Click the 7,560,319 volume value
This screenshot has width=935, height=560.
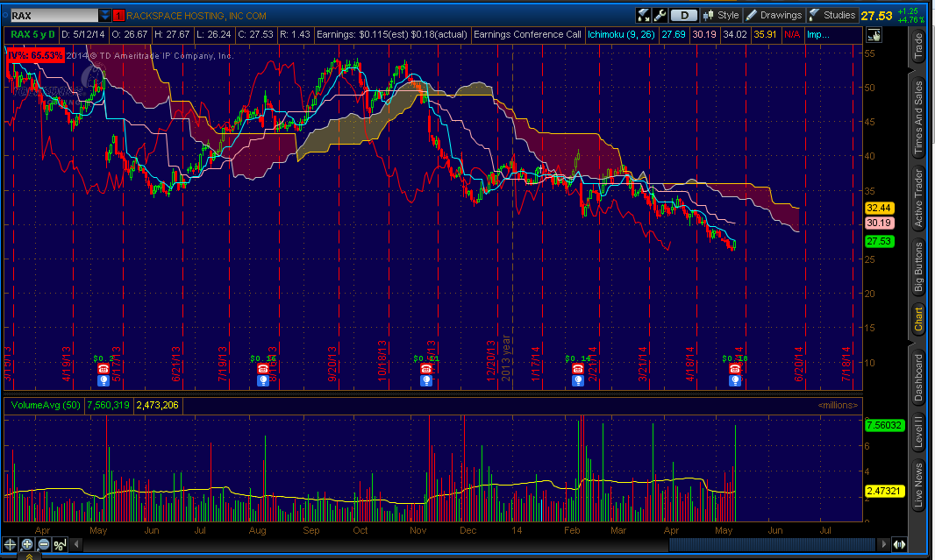click(108, 405)
